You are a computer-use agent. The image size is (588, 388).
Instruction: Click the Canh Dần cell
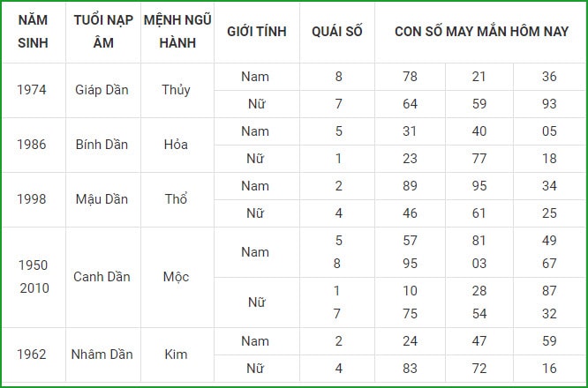click(x=103, y=277)
